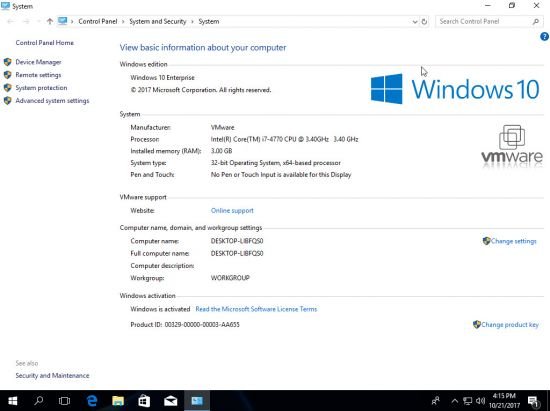Click the shield icon beside Change product key
This screenshot has width=550, height=411.
tap(477, 324)
